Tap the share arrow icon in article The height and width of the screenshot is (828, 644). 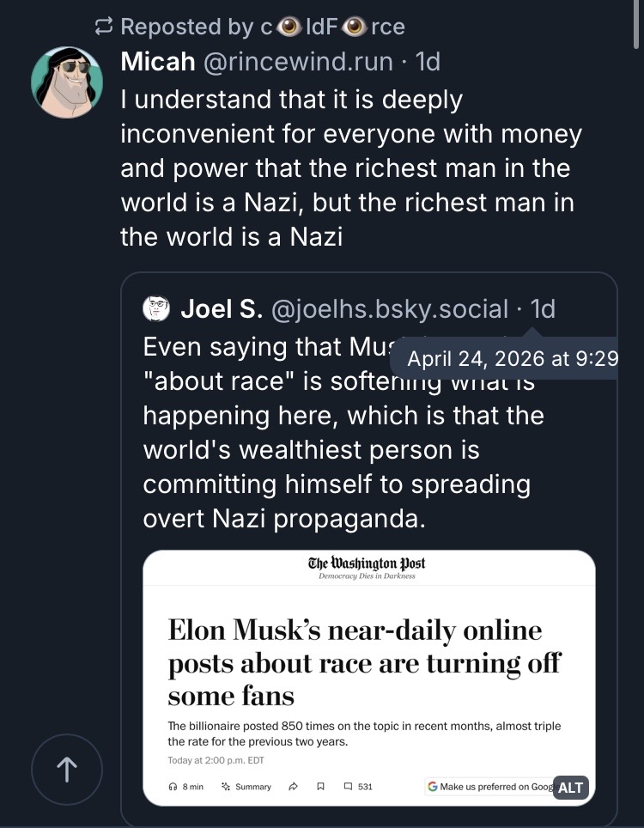293,786
